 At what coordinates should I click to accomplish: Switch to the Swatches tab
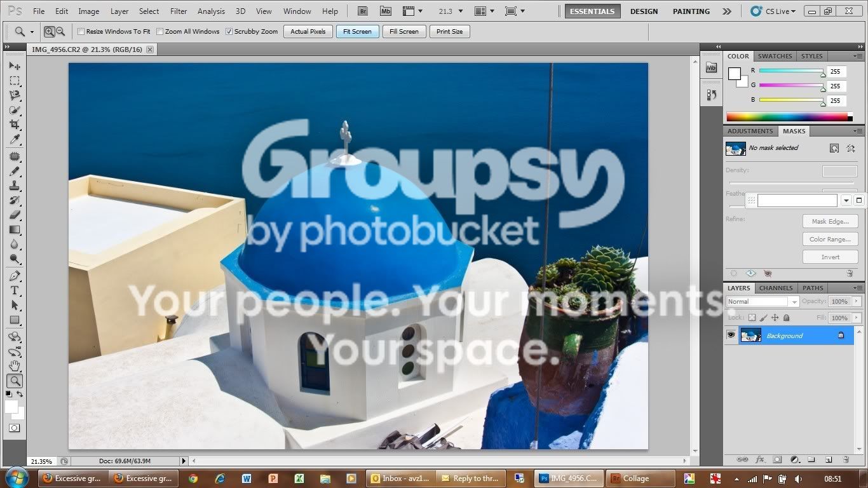[775, 56]
